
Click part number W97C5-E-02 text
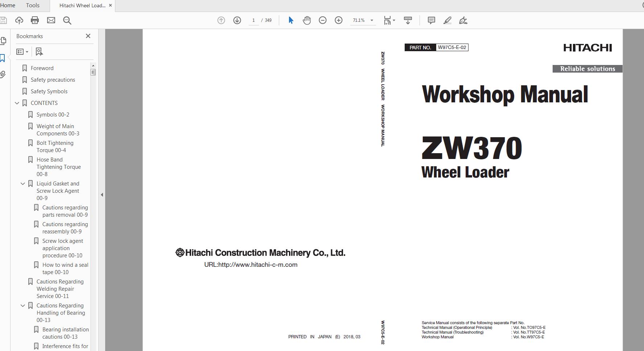coord(452,48)
